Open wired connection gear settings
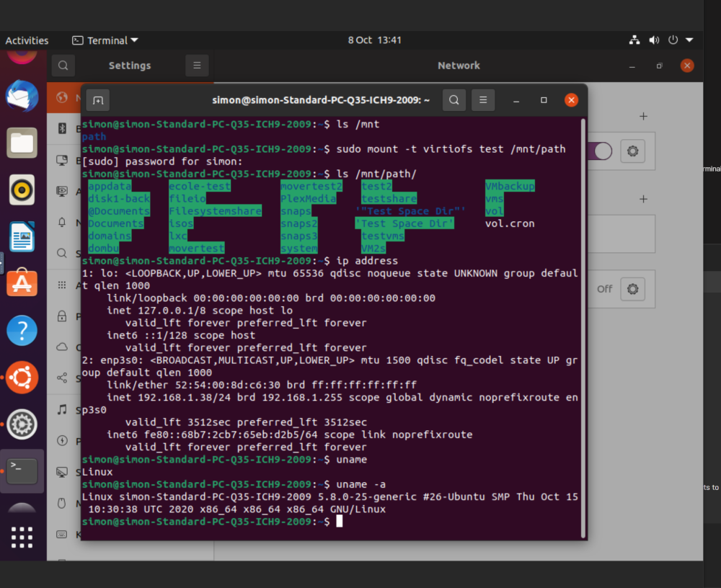 (633, 151)
